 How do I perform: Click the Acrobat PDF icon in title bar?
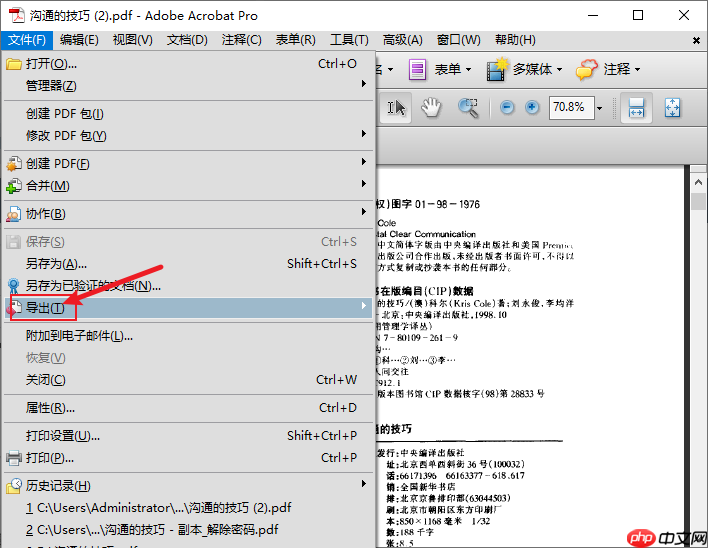[x=17, y=15]
